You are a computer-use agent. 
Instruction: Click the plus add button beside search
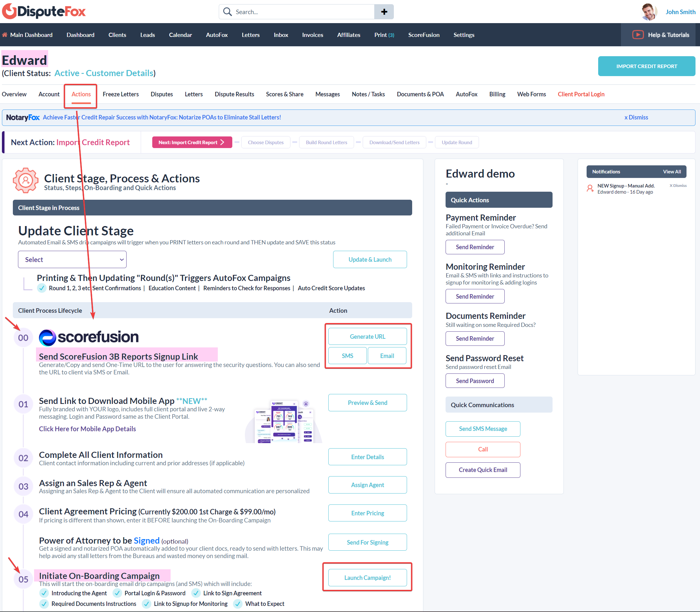point(384,12)
